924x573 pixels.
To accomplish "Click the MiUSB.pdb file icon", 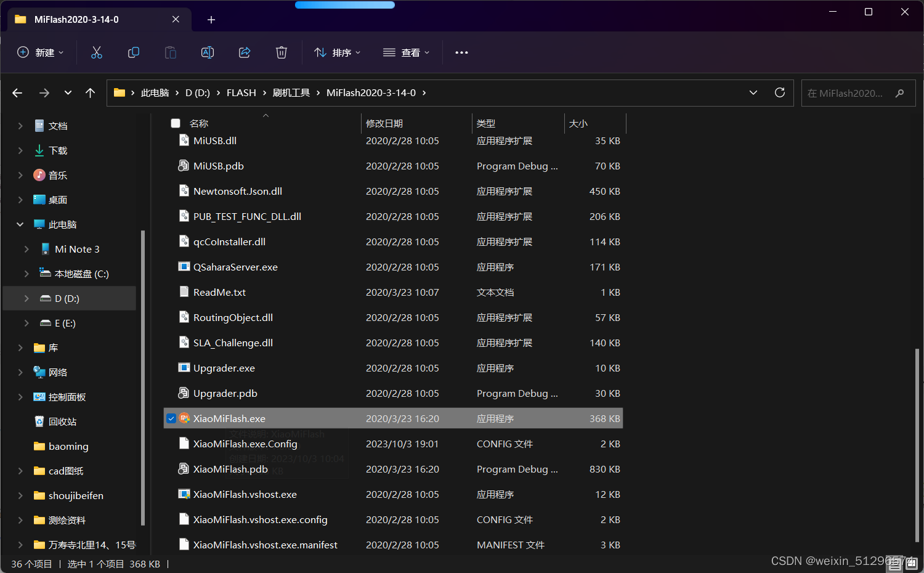I will pyautogui.click(x=184, y=166).
